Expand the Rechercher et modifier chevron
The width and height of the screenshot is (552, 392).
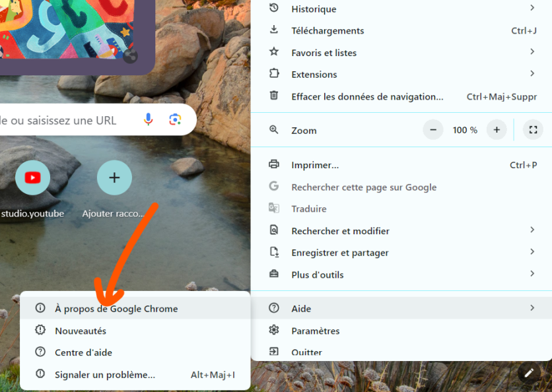click(532, 230)
